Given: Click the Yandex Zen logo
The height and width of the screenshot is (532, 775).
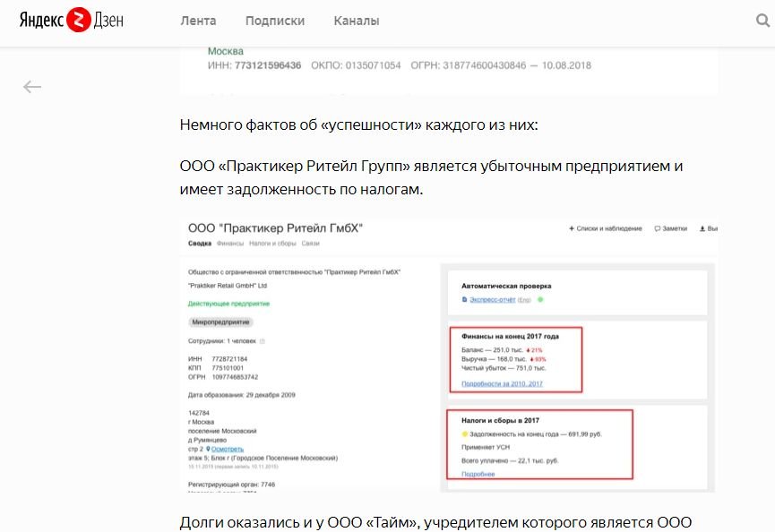Looking at the screenshot, I should 72,20.
